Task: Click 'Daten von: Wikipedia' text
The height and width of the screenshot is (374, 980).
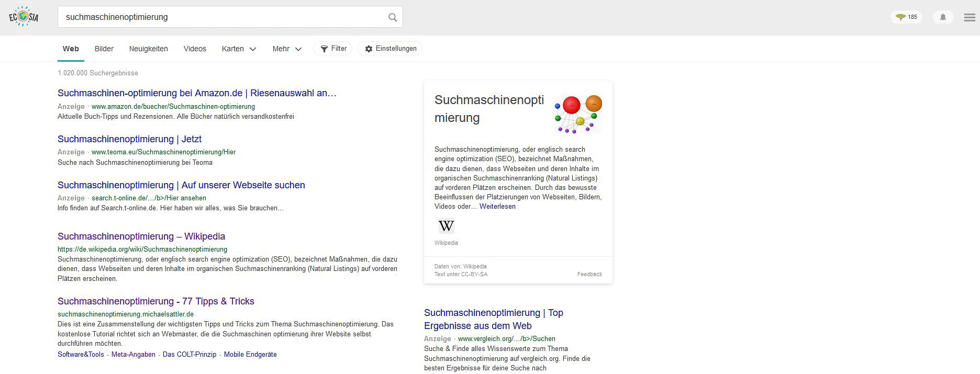Action: pyautogui.click(x=460, y=266)
